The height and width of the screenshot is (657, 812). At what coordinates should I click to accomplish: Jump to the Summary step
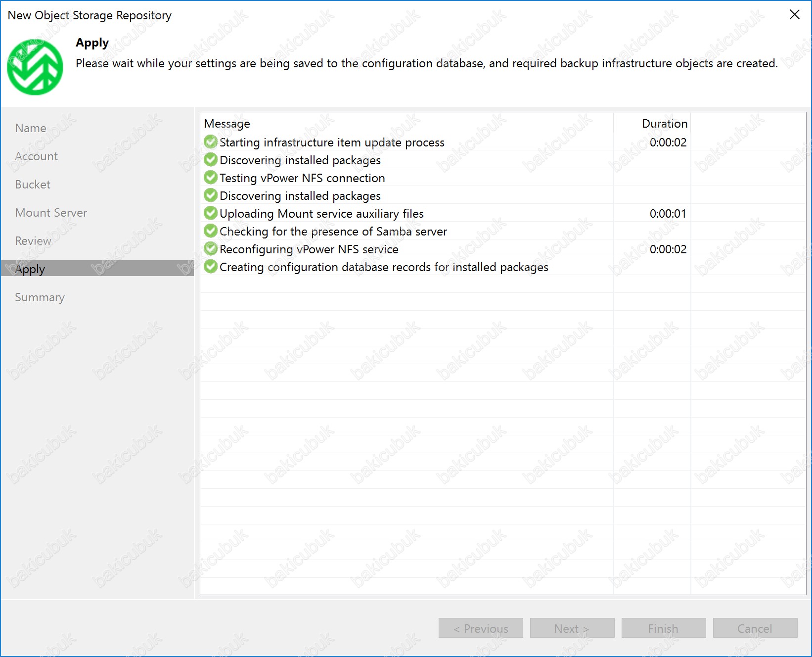(40, 297)
